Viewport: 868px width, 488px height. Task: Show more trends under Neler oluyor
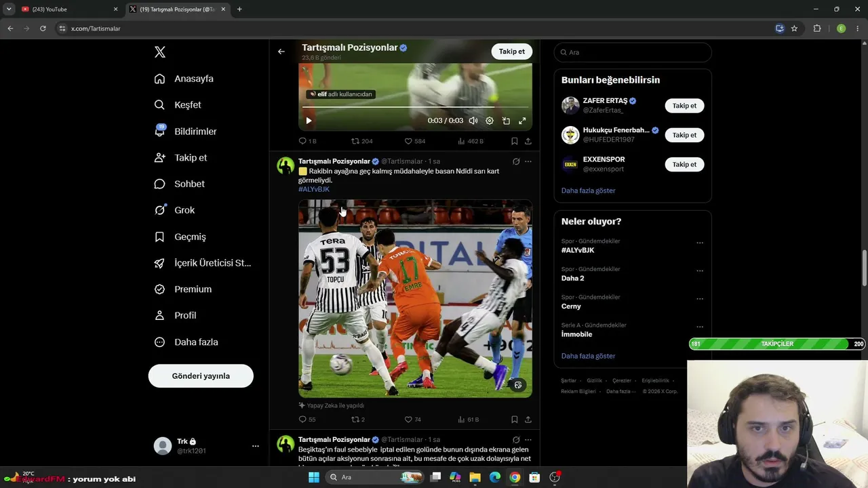(589, 356)
